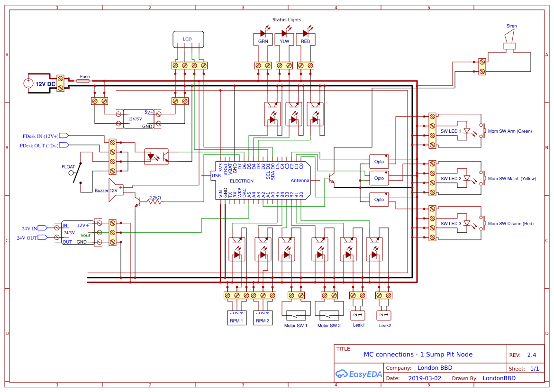Click the 24V OUT port flag
Viewport: 554px width, 392px height.
click(x=42, y=237)
